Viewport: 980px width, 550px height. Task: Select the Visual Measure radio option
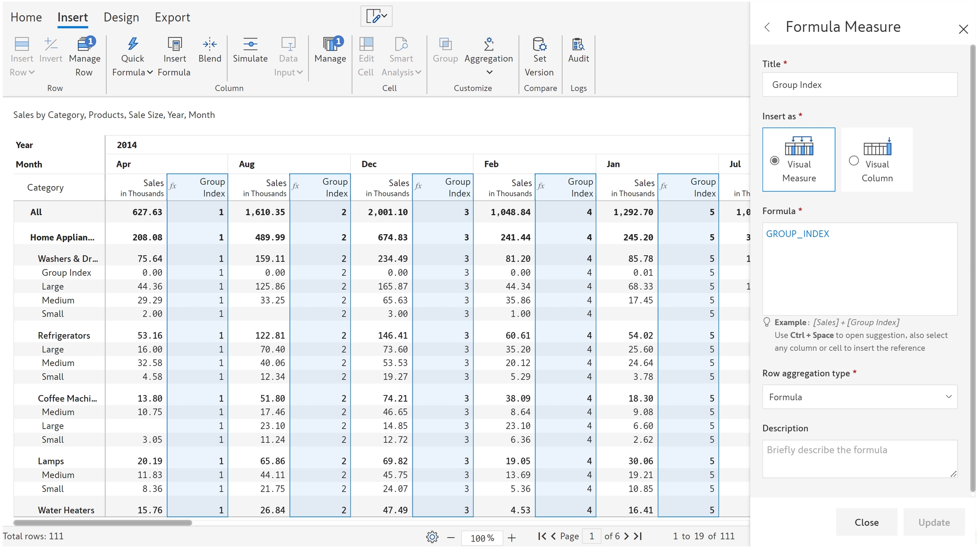(x=775, y=160)
